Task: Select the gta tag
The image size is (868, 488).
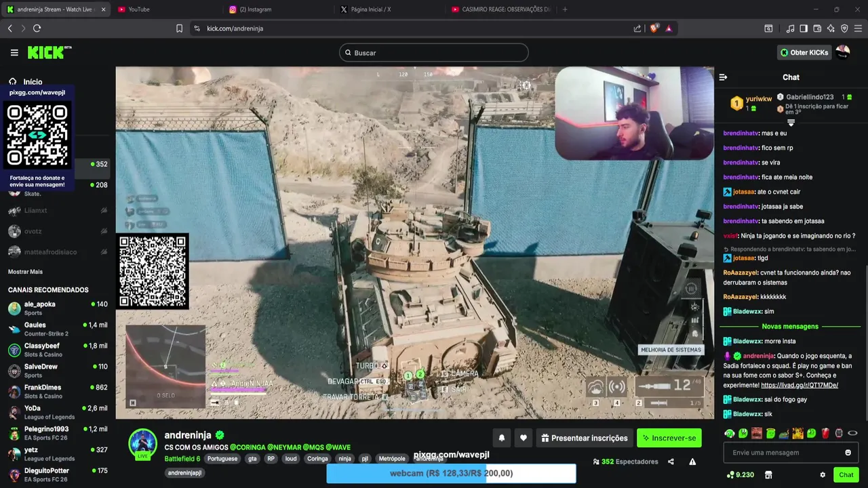Action: coord(252,459)
